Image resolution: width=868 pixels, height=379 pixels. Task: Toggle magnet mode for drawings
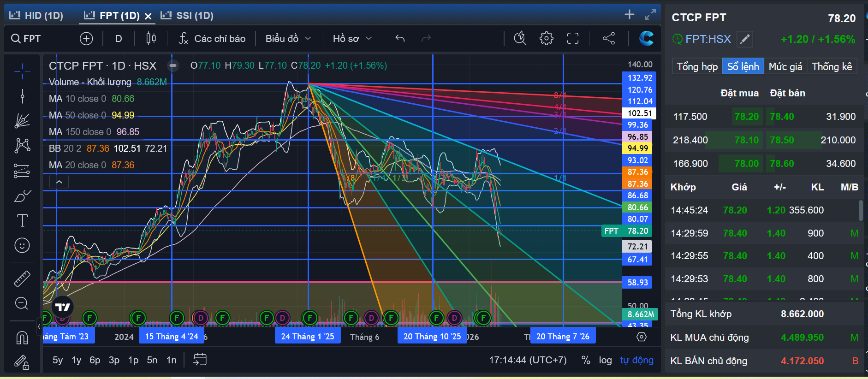tap(22, 338)
